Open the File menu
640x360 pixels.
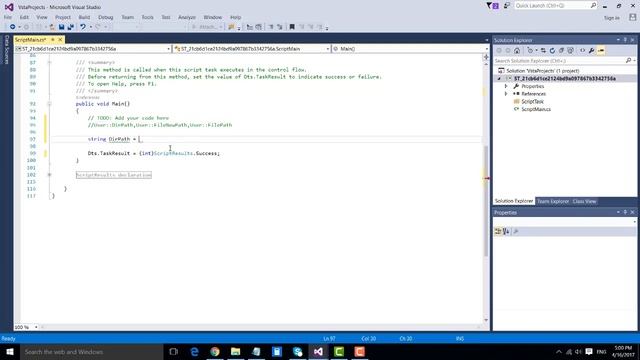click(8, 17)
